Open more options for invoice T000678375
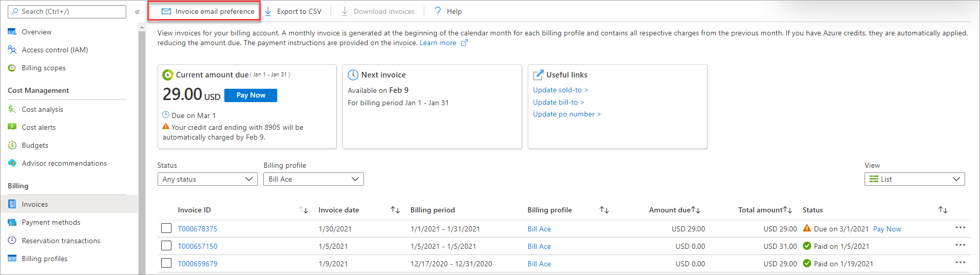This screenshot has width=980, height=275. [x=960, y=228]
